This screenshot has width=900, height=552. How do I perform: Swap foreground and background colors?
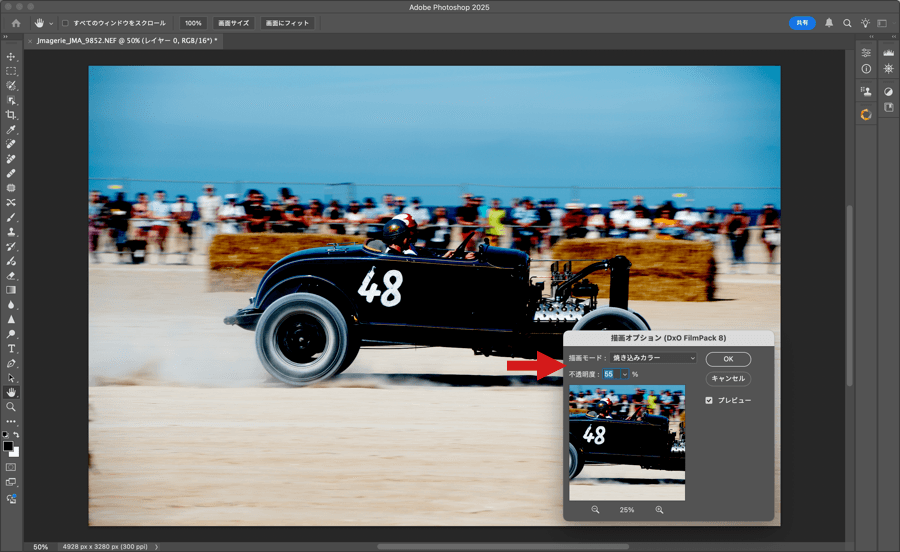pos(17,435)
